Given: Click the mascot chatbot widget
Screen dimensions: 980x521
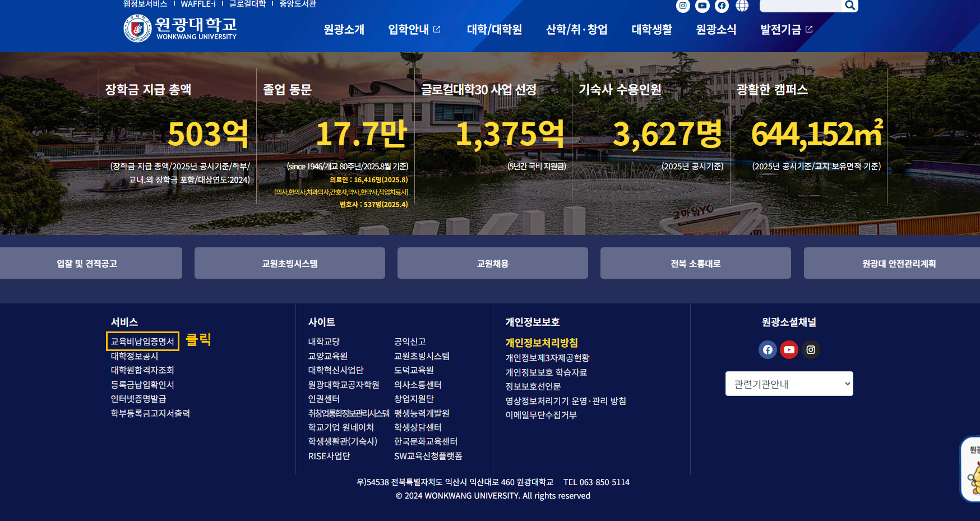Looking at the screenshot, I should click(972, 470).
